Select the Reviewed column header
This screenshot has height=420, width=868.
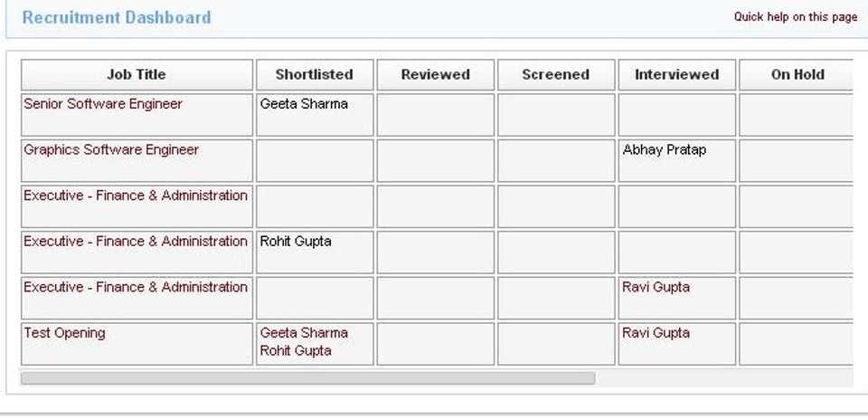[435, 75]
